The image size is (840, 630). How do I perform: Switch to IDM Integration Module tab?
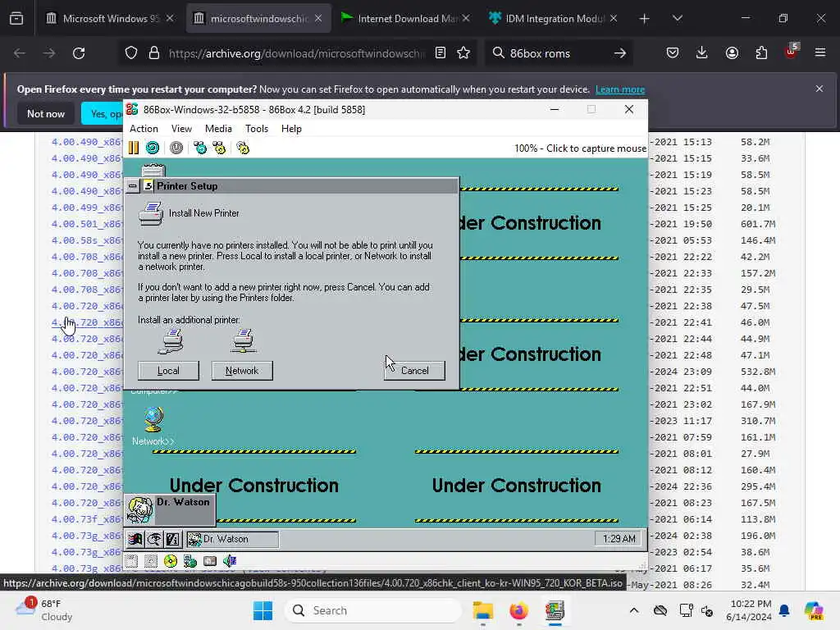click(x=554, y=18)
